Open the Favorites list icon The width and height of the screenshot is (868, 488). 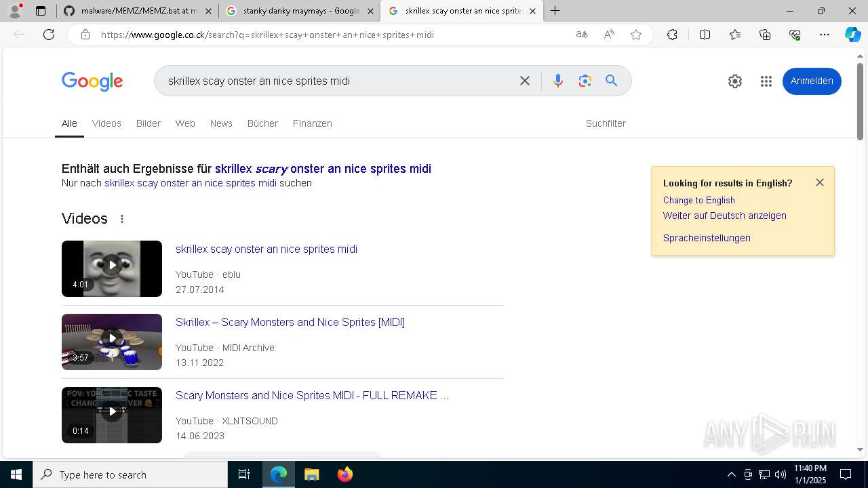[735, 35]
